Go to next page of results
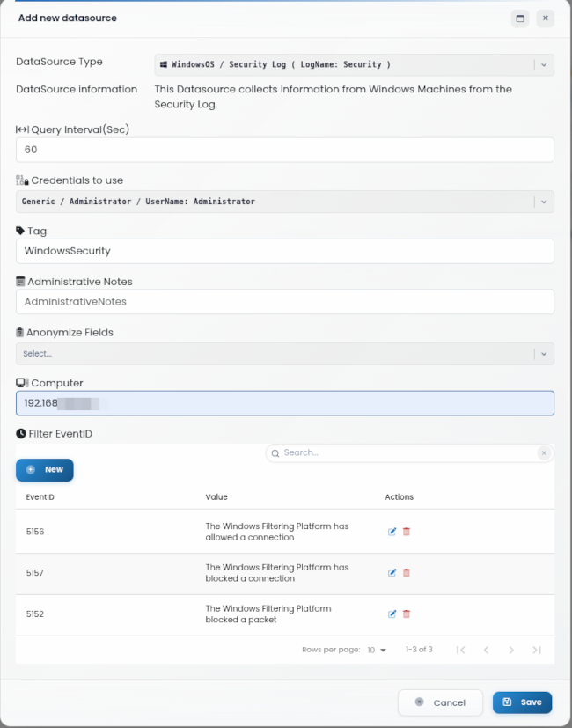Image resolution: width=572 pixels, height=728 pixels. [x=511, y=650]
